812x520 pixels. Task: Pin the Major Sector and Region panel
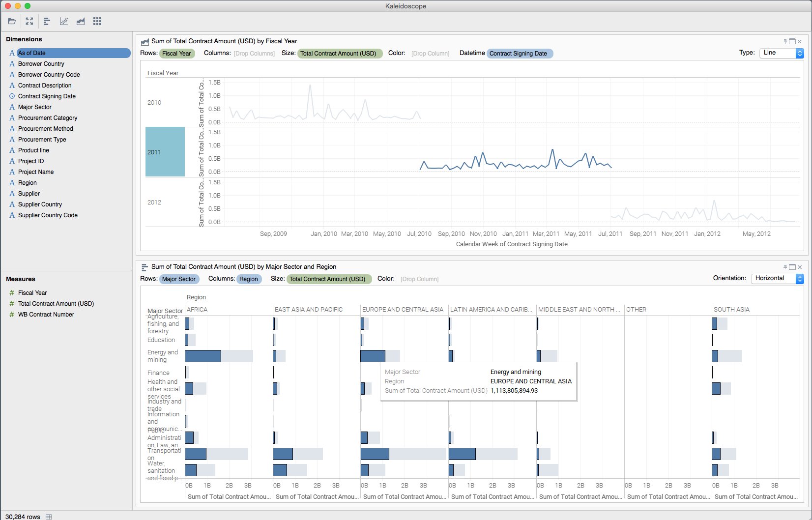click(x=785, y=267)
